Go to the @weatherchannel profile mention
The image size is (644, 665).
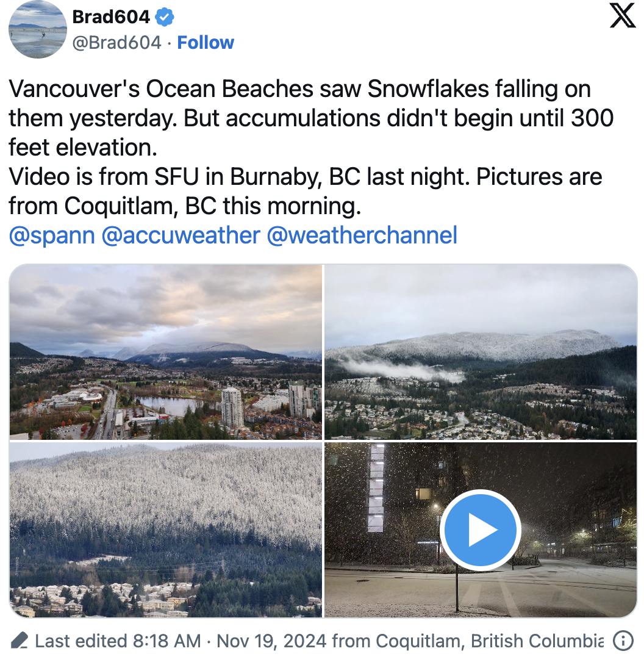362,235
